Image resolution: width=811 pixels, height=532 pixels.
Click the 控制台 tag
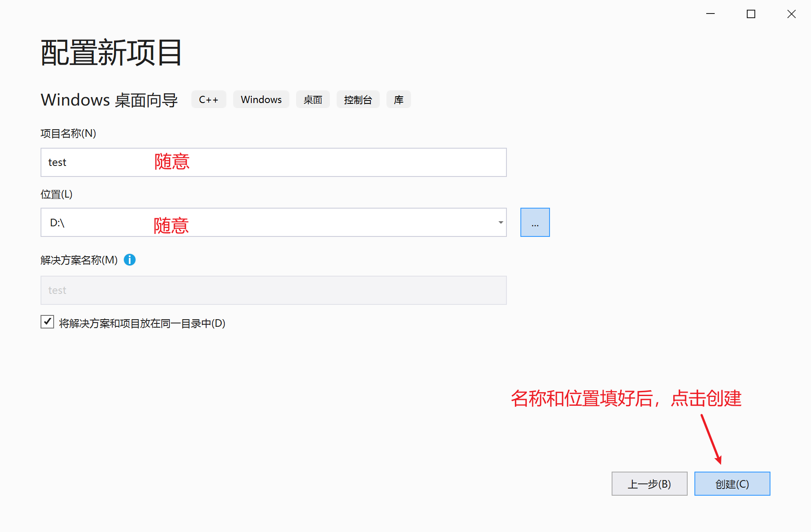tap(358, 100)
